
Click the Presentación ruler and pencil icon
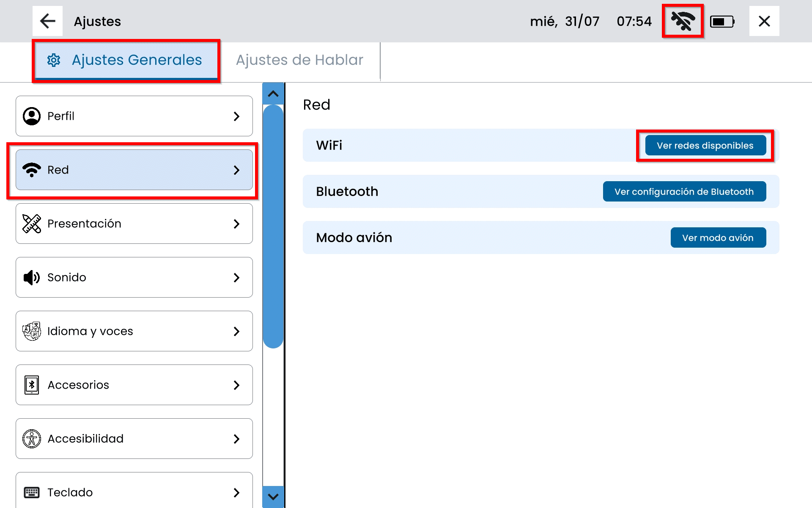point(32,224)
